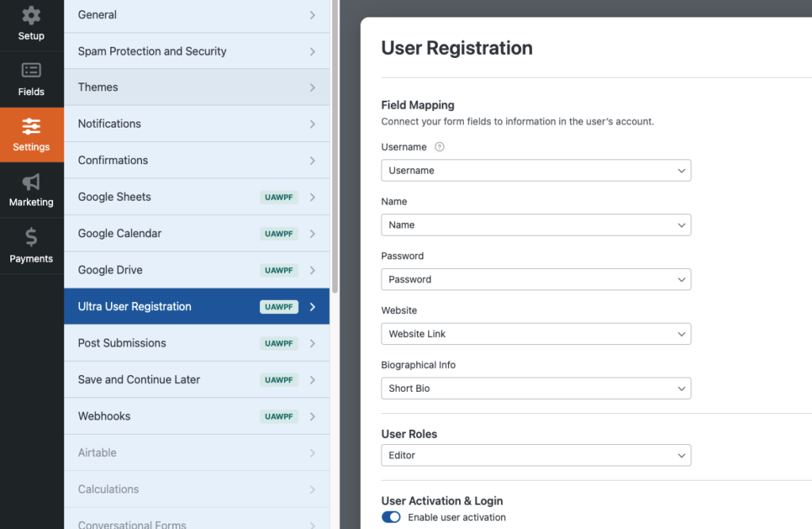This screenshot has height=529, width=812.
Task: Select the Settings sliders icon
Action: [31, 126]
